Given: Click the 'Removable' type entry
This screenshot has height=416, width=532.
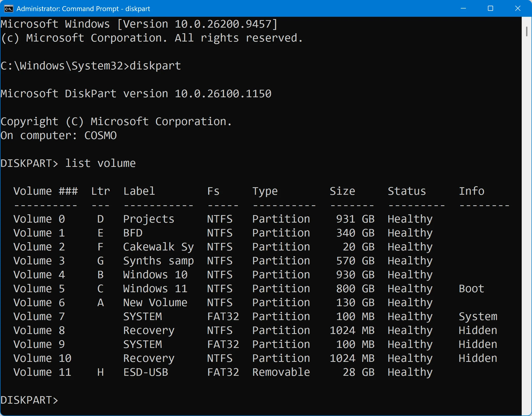Looking at the screenshot, I should pos(281,372).
